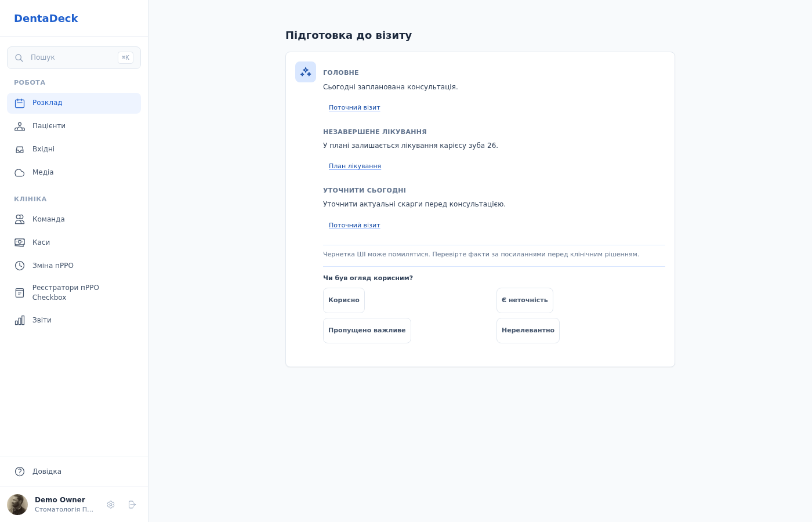Open the Розклад menu item
Image resolution: width=812 pixels, height=522 pixels.
[74, 103]
